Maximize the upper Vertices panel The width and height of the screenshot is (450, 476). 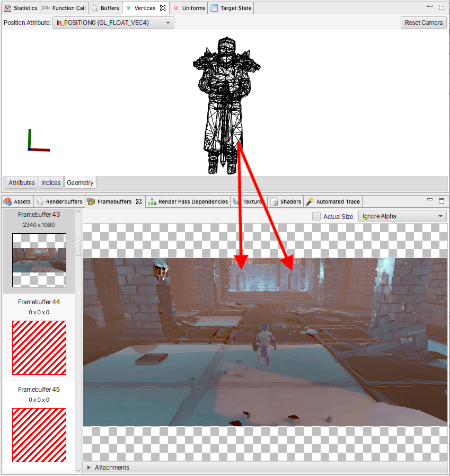click(x=442, y=7)
